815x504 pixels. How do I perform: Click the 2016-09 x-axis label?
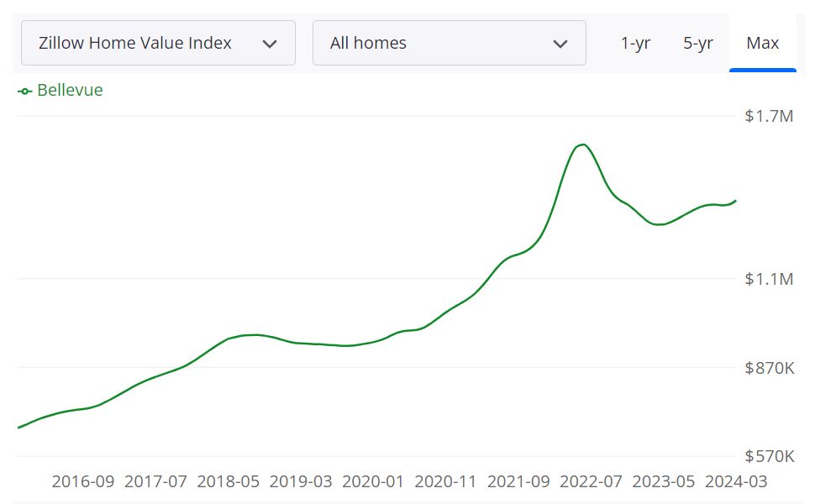[x=82, y=482]
